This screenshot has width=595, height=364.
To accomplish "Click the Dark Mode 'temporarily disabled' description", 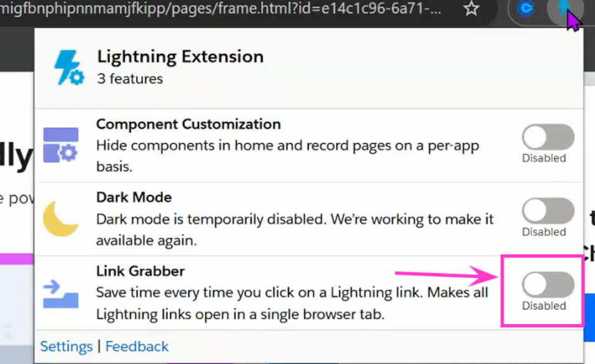I will tap(295, 229).
